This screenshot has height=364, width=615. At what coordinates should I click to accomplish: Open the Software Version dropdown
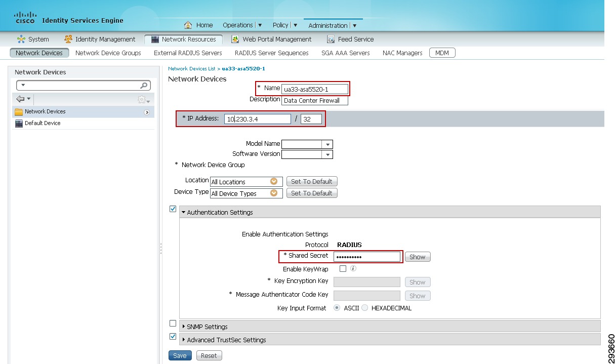tap(327, 154)
